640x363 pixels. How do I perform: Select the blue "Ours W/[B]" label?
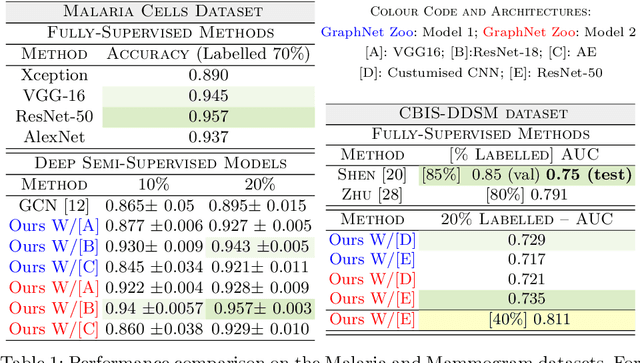point(53,247)
